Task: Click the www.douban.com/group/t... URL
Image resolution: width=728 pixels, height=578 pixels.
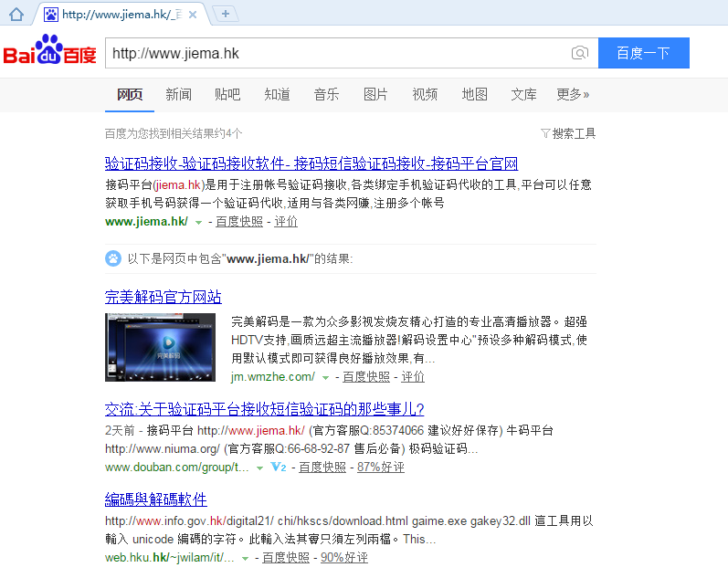Action: [177, 467]
